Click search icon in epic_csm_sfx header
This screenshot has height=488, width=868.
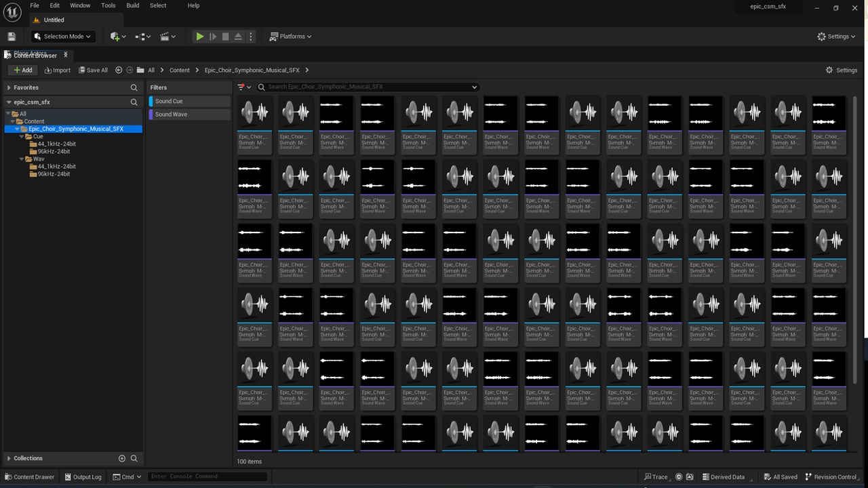click(x=134, y=102)
